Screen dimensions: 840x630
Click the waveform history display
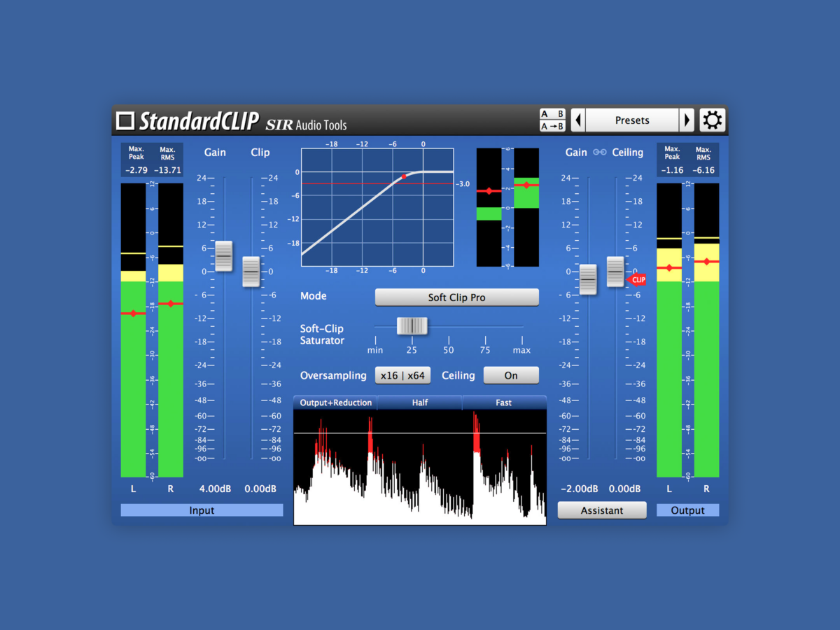pyautogui.click(x=420, y=467)
